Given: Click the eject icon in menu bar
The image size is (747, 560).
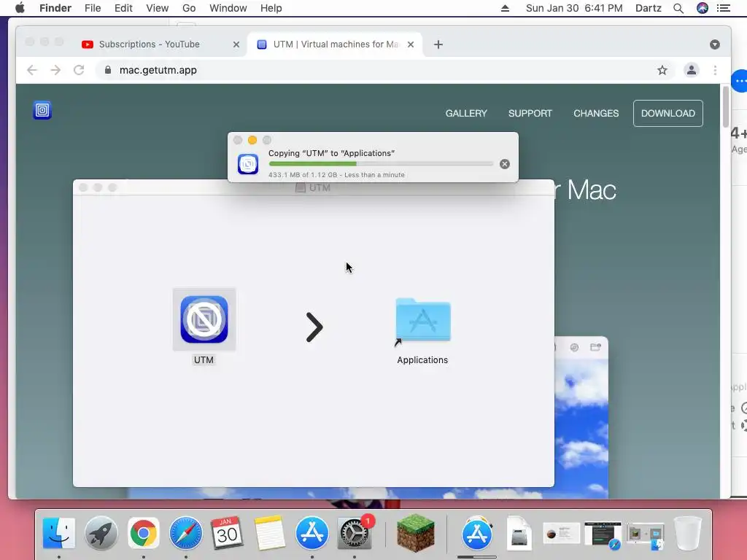Looking at the screenshot, I should [x=505, y=8].
